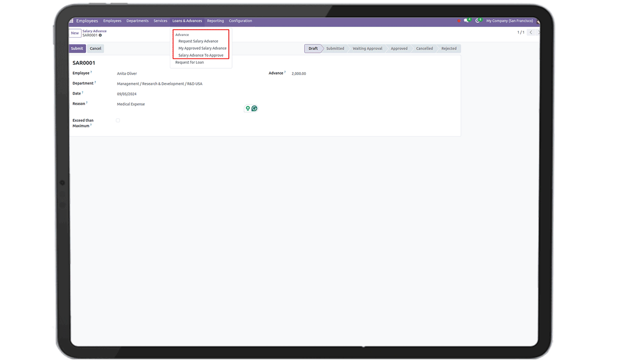Select Request for Loan option
The image size is (627, 364).
pyautogui.click(x=190, y=62)
